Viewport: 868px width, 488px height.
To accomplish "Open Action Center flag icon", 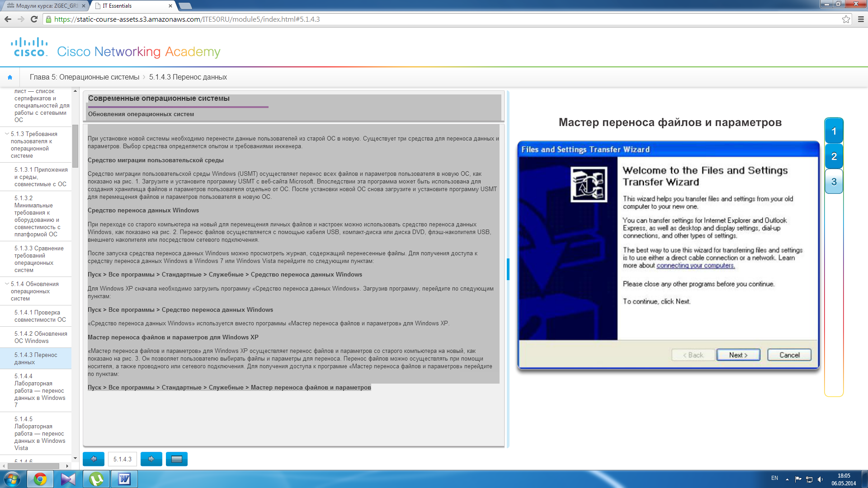I will tap(798, 479).
